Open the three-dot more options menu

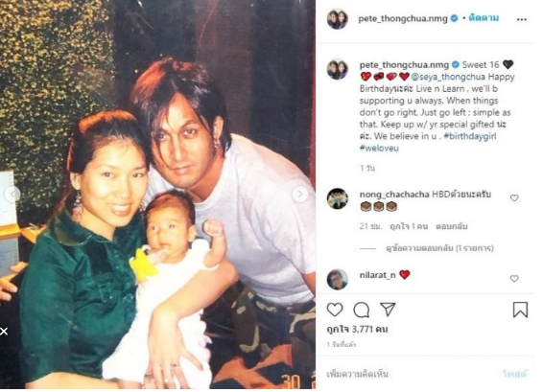(x=522, y=20)
